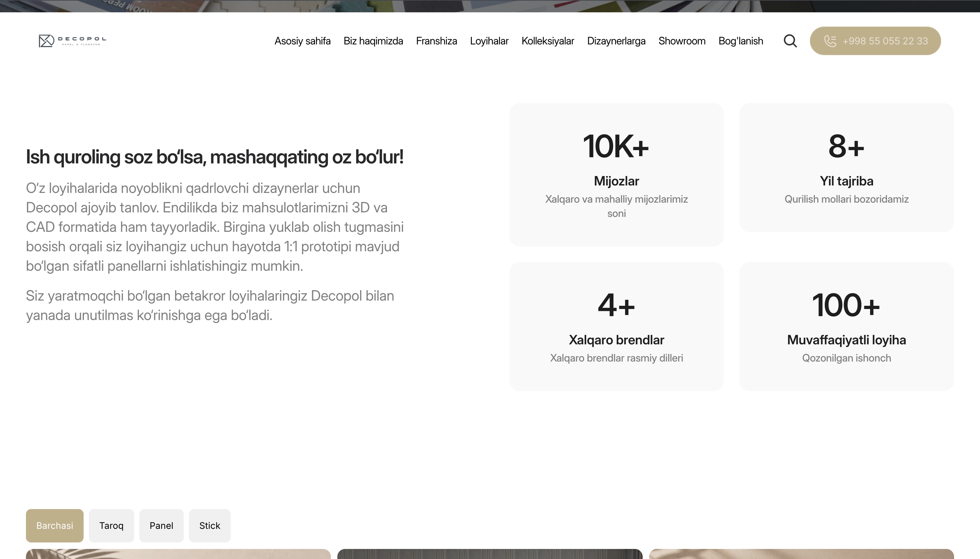The height and width of the screenshot is (559, 980).
Task: Open the dark striped panel thumbnail
Action: point(490,554)
